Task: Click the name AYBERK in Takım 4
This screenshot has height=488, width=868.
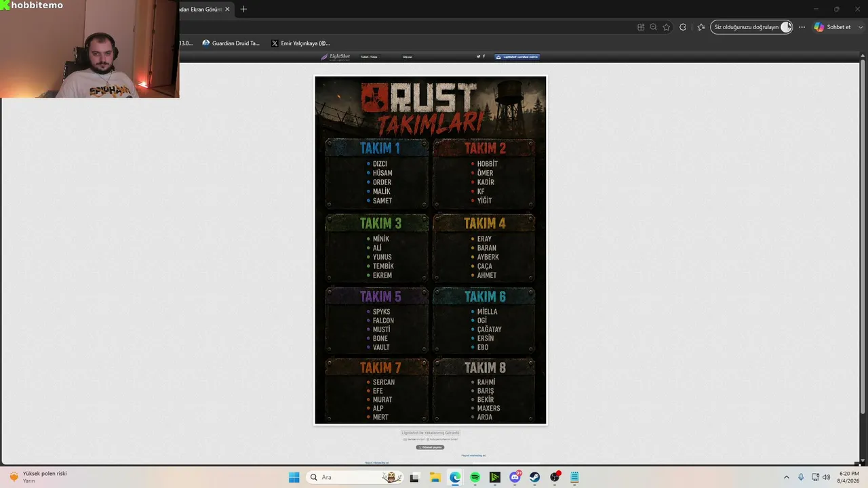Action: pos(488,258)
